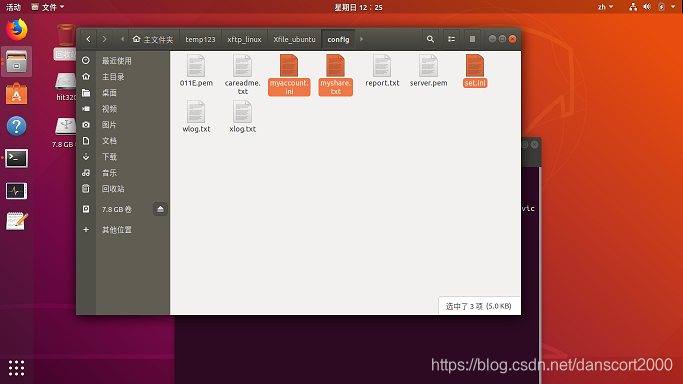Select the config breadcrumb
Screen dimensions: 683x384
(x=338, y=39)
